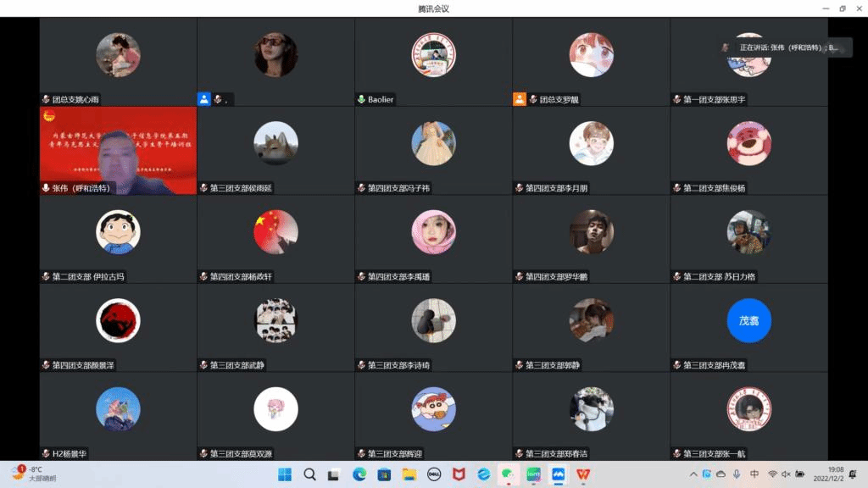This screenshot has width=868, height=488.
Task: Click the muted volume tray icon
Action: tap(786, 474)
